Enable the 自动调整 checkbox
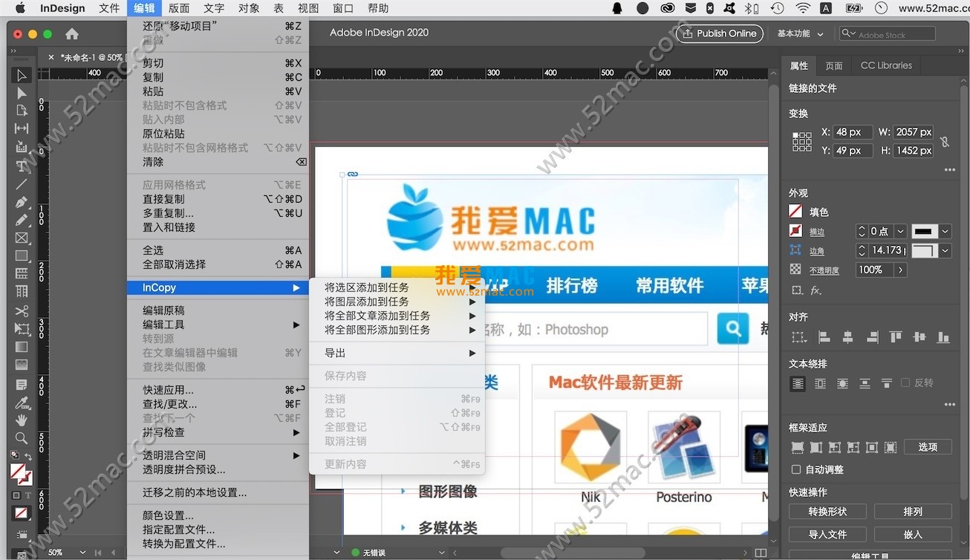The image size is (970, 560). pyautogui.click(x=796, y=469)
